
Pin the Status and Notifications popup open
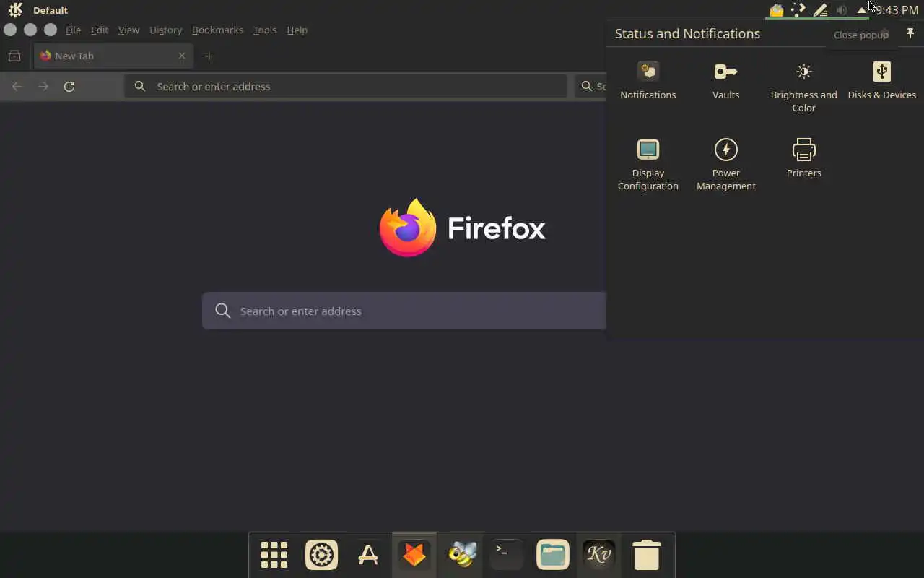[910, 33]
